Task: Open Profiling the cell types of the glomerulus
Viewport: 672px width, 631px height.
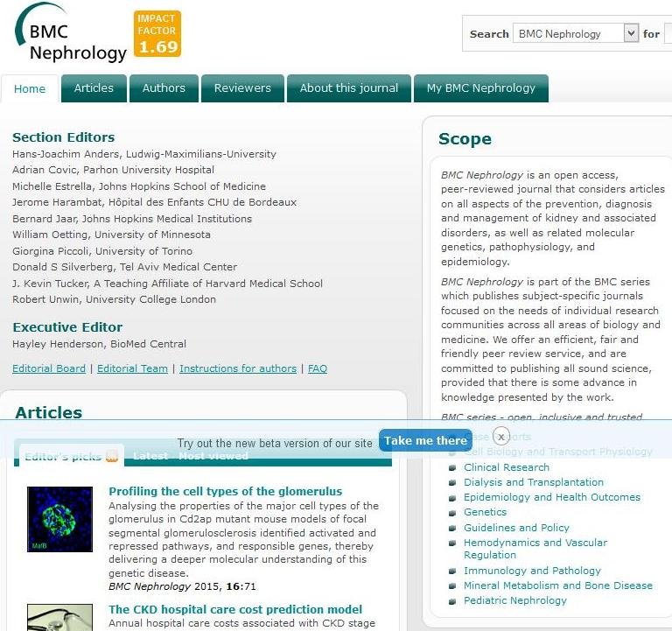Action: tap(226, 491)
